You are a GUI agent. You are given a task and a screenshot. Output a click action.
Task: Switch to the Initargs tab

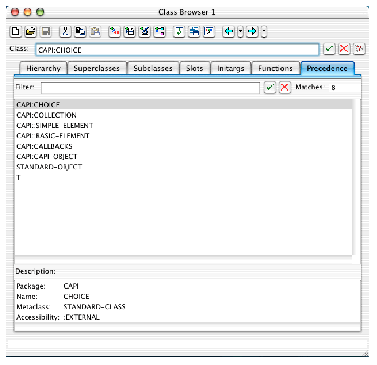tap(231, 68)
